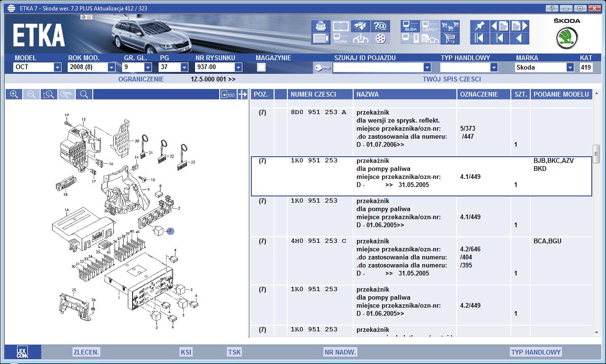Toggle the MAGAZYNIE checkbox

pyautogui.click(x=261, y=67)
